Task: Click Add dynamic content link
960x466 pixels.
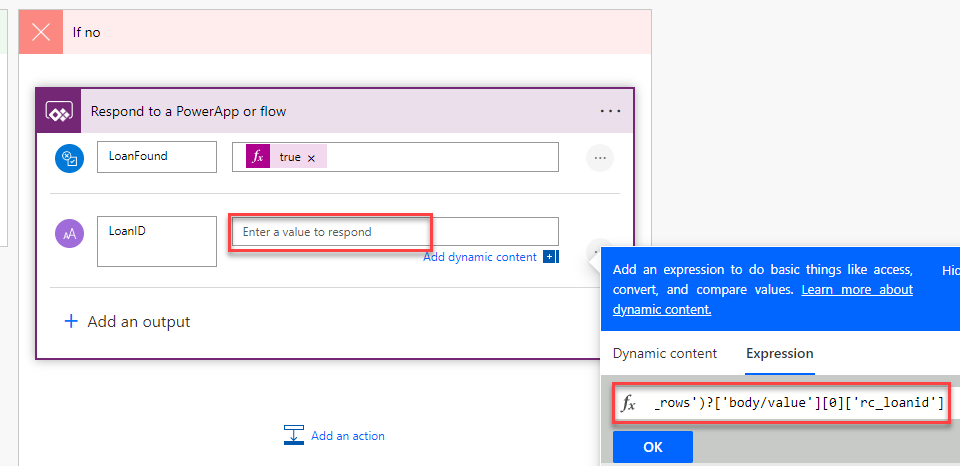Action: 480,257
